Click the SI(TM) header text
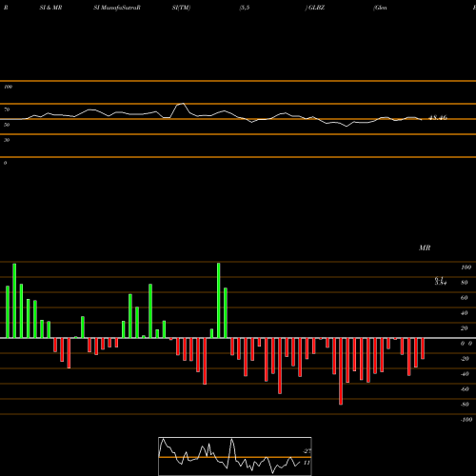 pos(181,8)
